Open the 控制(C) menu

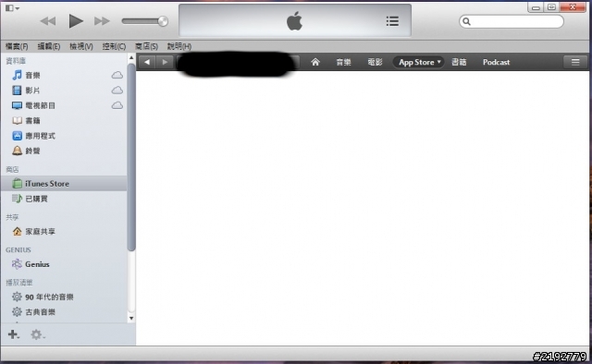point(114,46)
